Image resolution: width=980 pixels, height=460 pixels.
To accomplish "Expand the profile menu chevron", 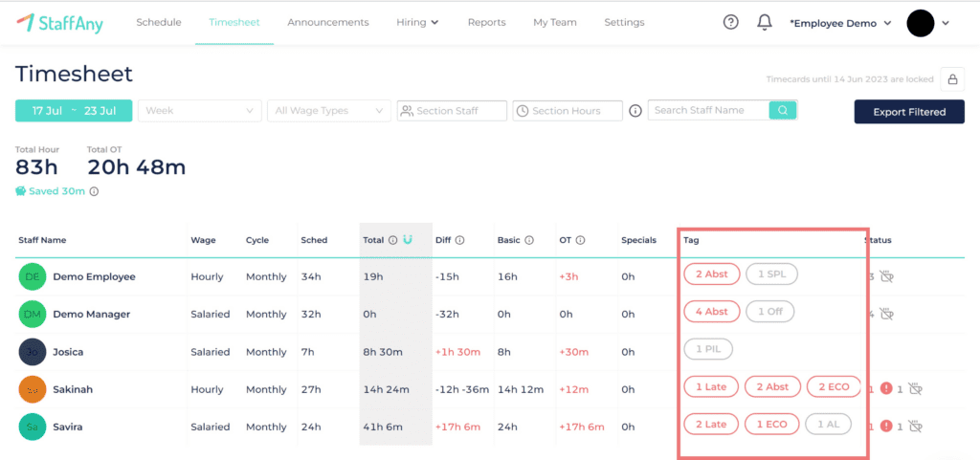I will 946,23.
